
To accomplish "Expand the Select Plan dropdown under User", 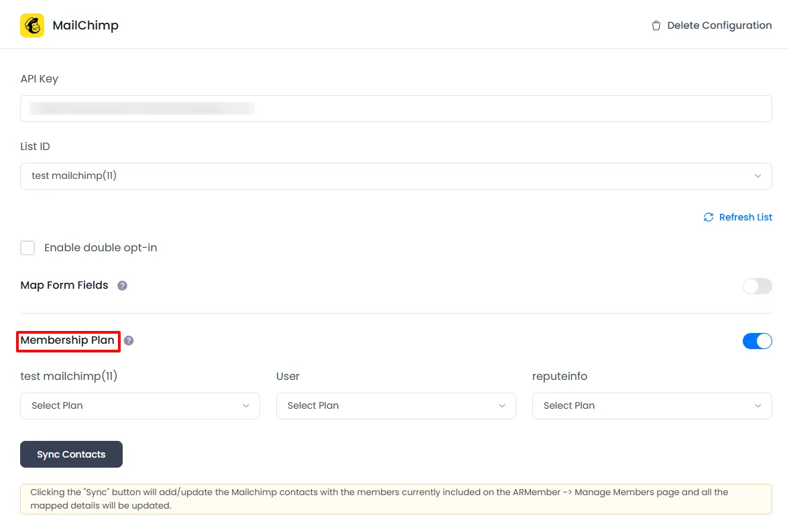I will [x=396, y=406].
